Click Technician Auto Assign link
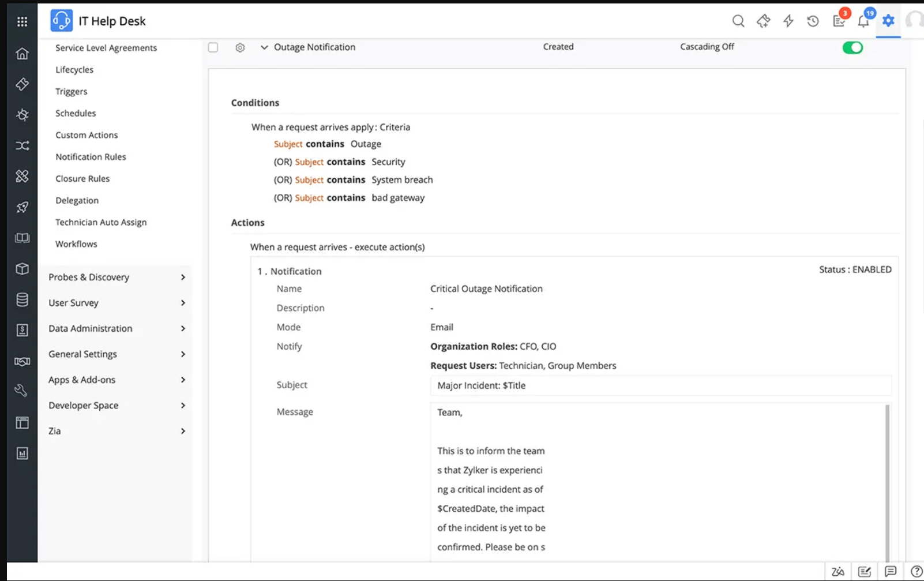The width and height of the screenshot is (924, 581). 101,222
